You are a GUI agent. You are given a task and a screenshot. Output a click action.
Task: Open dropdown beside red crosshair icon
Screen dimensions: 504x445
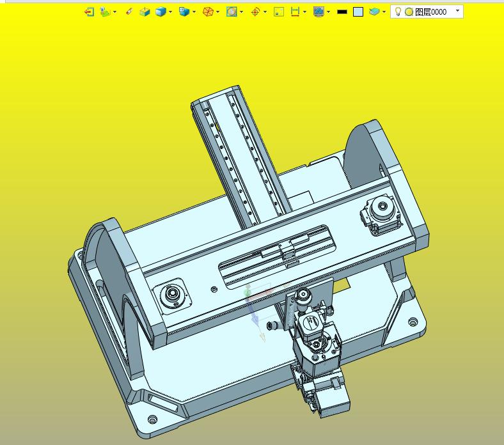(265, 12)
